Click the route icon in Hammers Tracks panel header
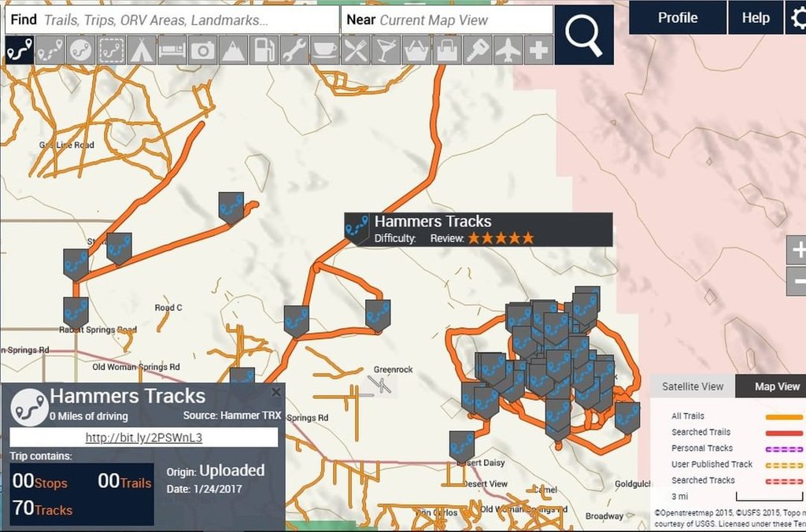 [x=29, y=407]
